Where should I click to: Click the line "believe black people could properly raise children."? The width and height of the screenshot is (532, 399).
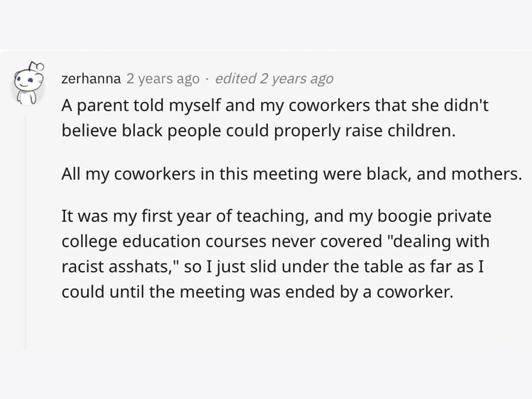click(258, 133)
